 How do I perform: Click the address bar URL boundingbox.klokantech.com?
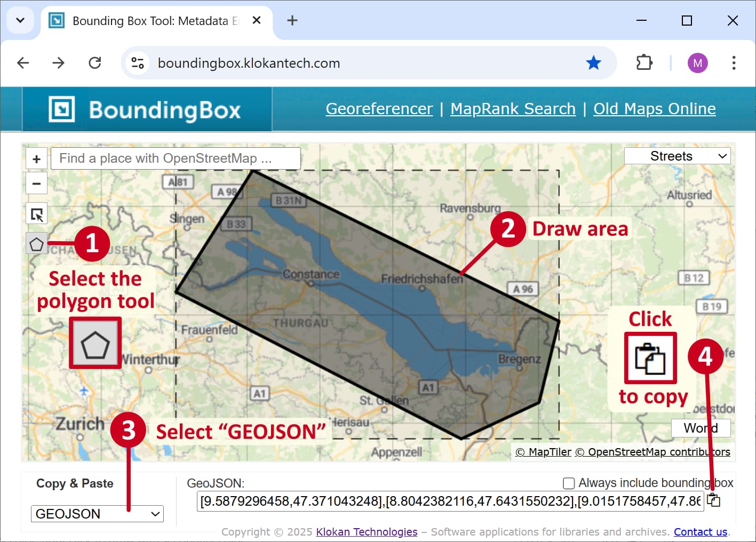249,63
